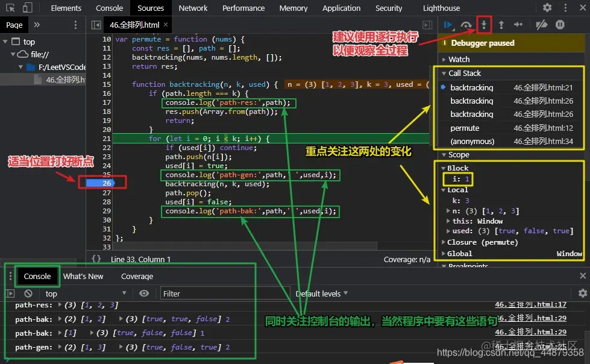Image resolution: width=590 pixels, height=364 pixels.
Task: Pretty-print source using the {} icon
Action: 96,259
